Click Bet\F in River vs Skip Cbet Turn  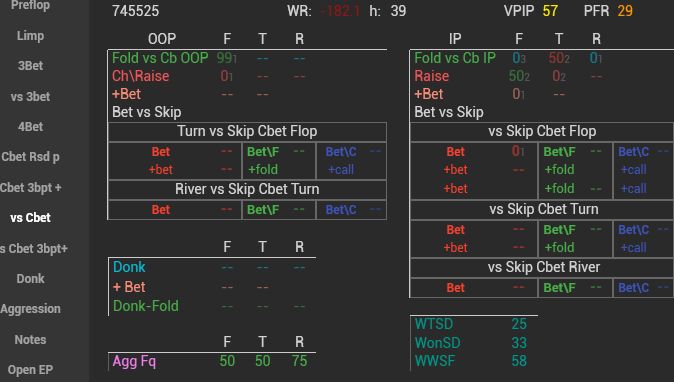(263, 210)
